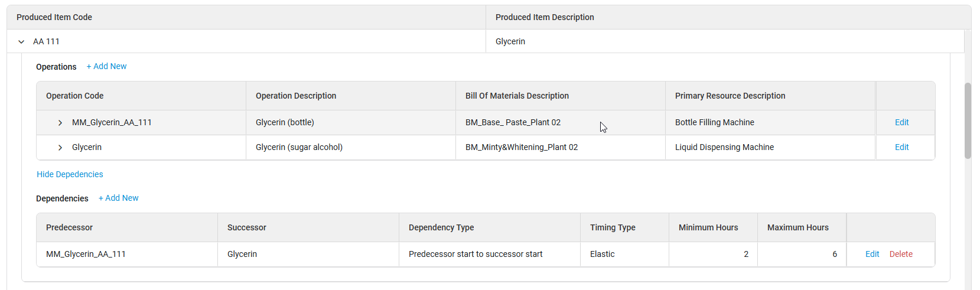Click the Dependency Type column header

[x=441, y=228]
